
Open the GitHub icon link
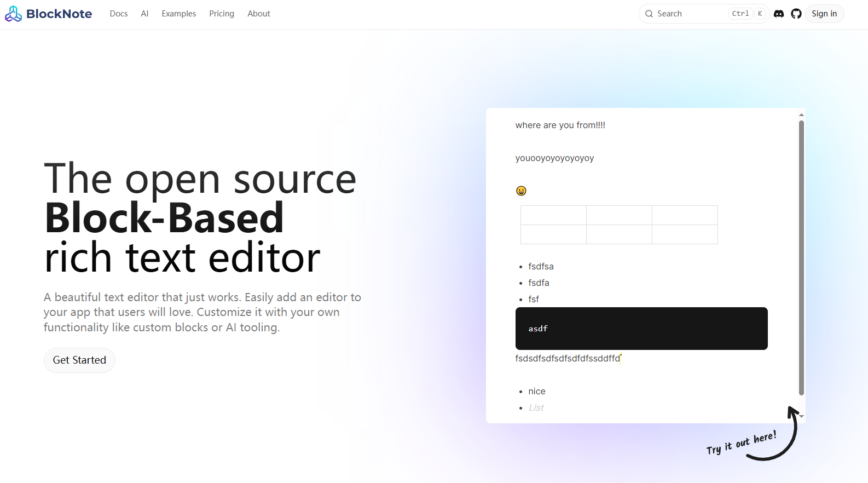[796, 14]
